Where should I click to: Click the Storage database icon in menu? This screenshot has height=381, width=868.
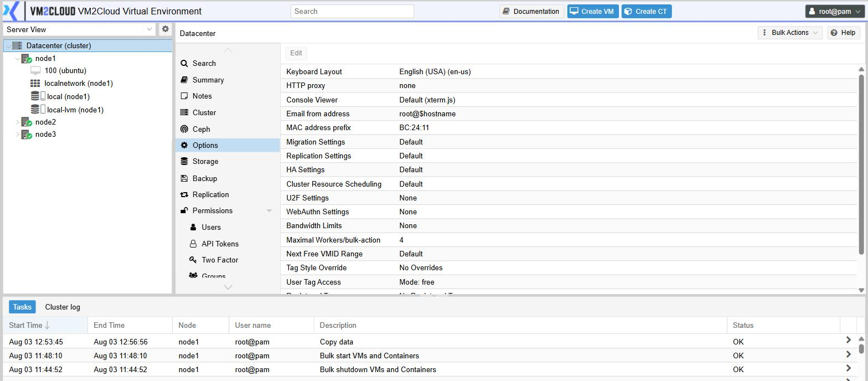184,161
